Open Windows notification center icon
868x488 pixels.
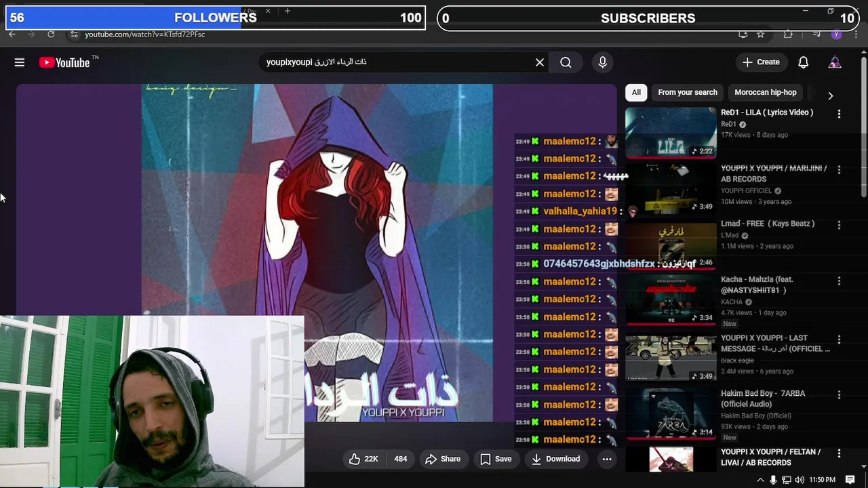click(x=850, y=480)
